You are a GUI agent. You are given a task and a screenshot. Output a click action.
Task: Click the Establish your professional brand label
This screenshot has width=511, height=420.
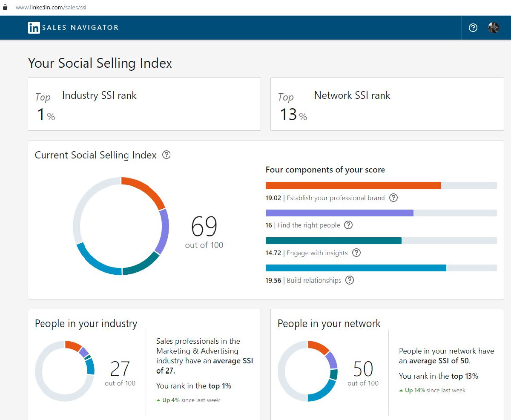pos(336,198)
